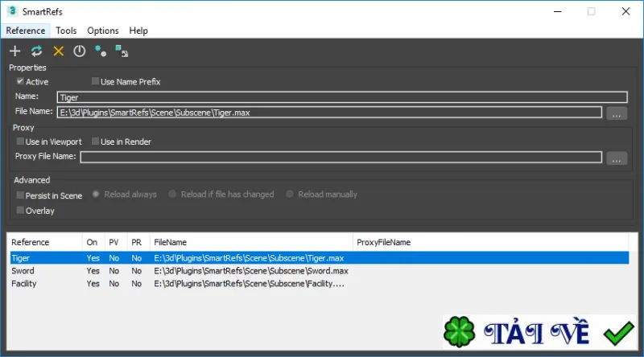Enable Use Name Prefix checkbox

95,81
